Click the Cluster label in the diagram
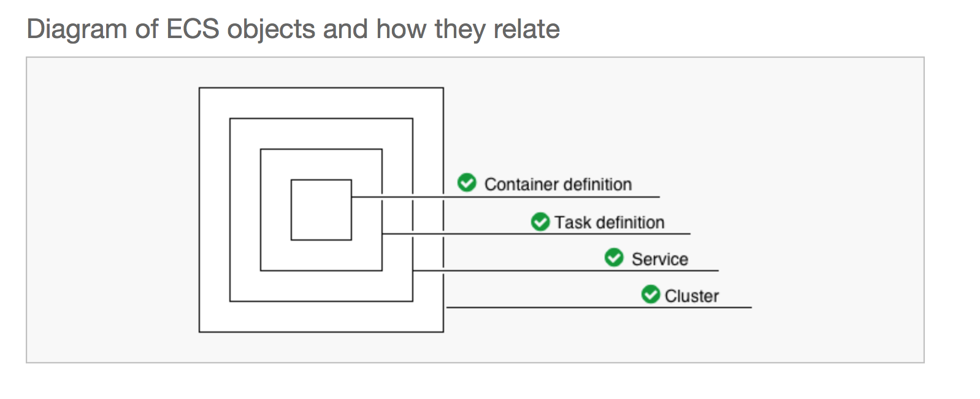This screenshot has height=399, width=980. click(692, 296)
